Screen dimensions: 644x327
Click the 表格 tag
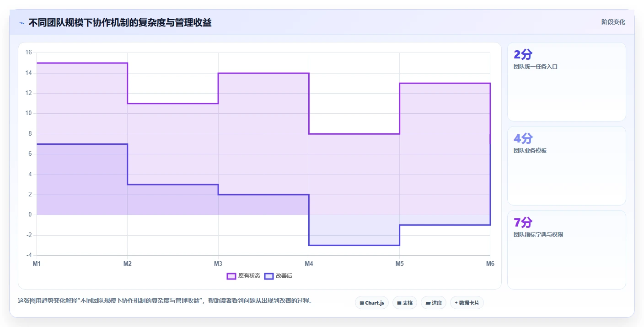[x=405, y=303]
